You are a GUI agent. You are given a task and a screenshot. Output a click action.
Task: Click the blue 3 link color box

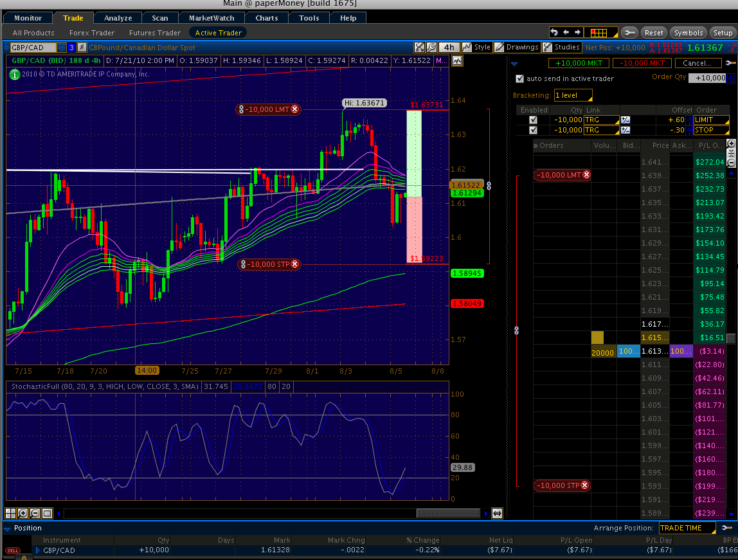pos(71,48)
